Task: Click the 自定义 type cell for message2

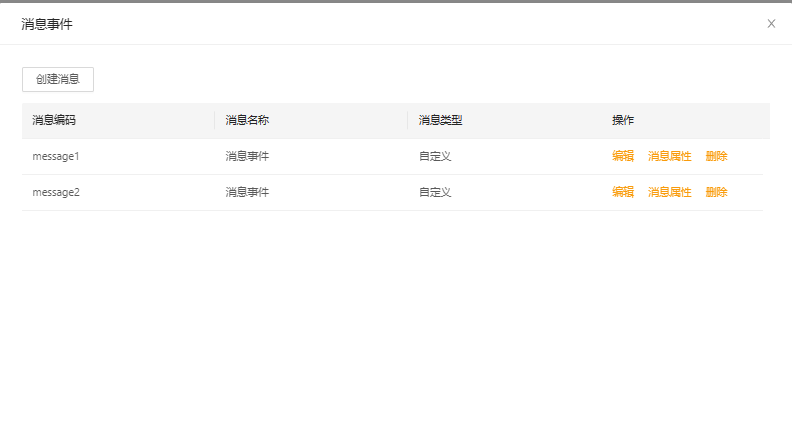Action: tap(435, 192)
